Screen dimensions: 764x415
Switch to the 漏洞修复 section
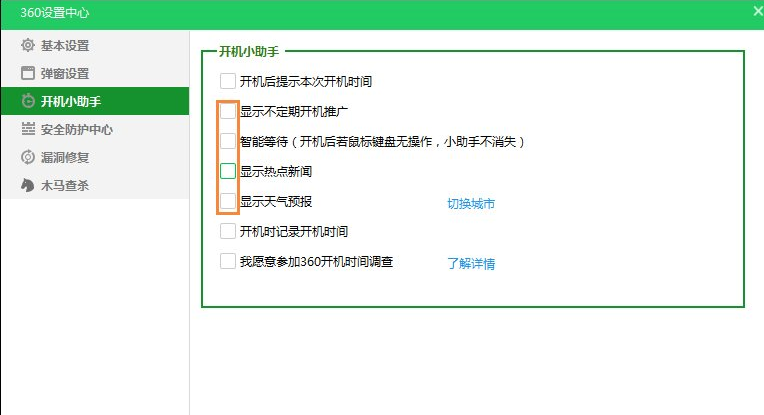pos(95,157)
